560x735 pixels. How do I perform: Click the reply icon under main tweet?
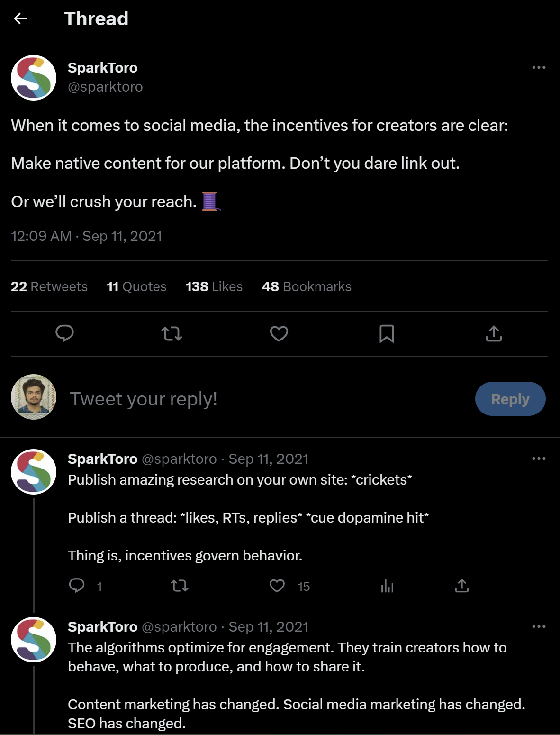click(x=65, y=333)
